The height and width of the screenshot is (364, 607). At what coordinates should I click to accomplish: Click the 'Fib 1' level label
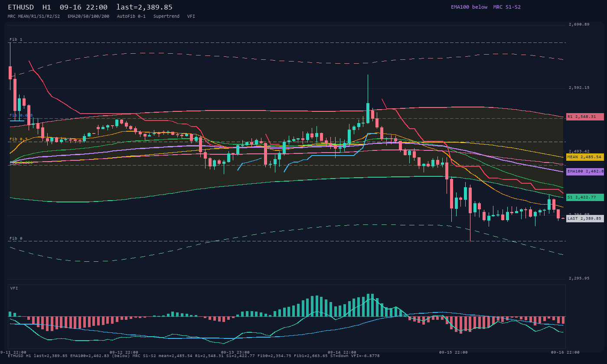(16, 39)
